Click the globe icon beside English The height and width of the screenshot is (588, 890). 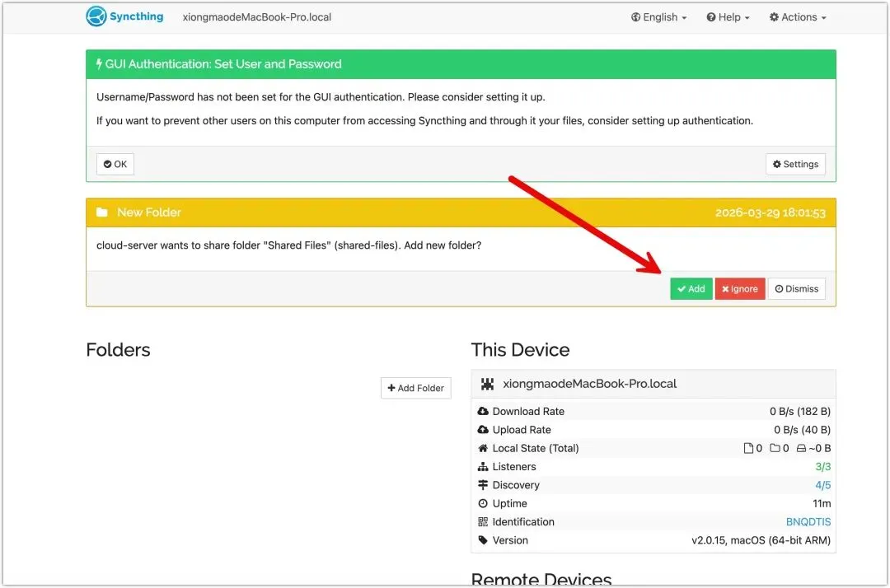tap(635, 17)
